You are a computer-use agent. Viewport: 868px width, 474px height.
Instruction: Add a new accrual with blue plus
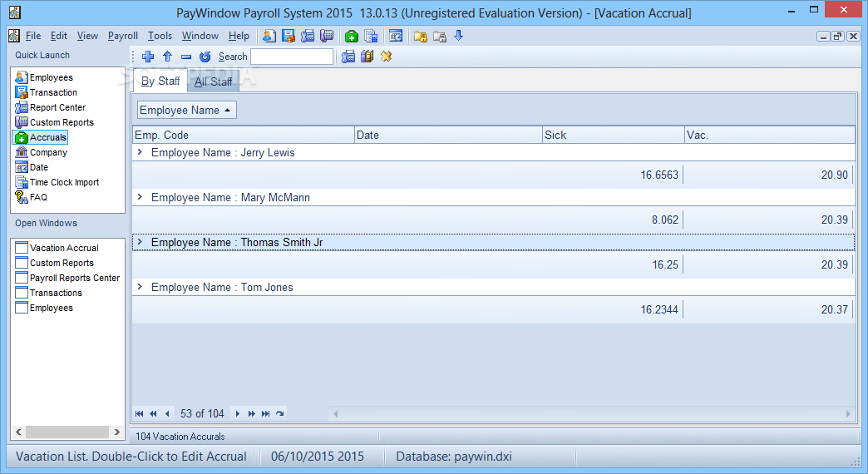tap(148, 57)
